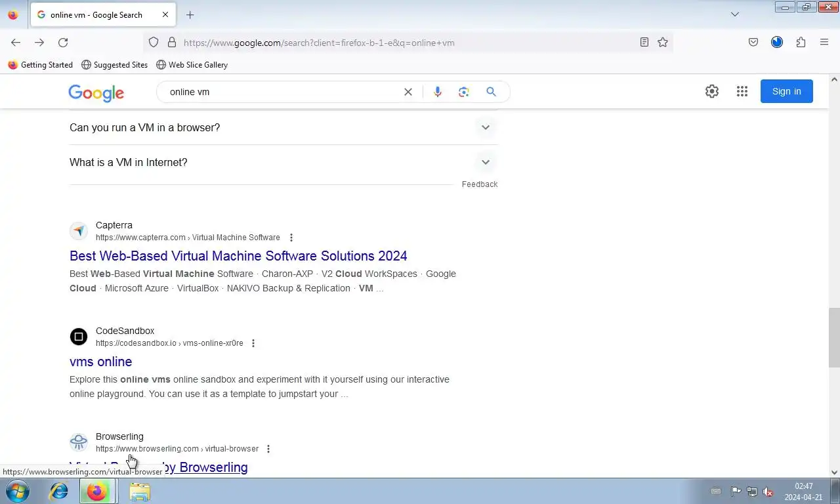This screenshot has height=504, width=840.
Task: Start voice search with the microphone icon
Action: tap(438, 92)
